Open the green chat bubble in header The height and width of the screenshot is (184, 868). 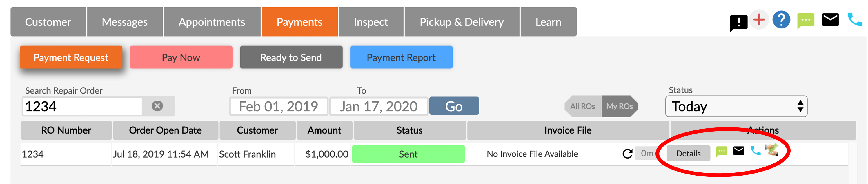tap(805, 21)
